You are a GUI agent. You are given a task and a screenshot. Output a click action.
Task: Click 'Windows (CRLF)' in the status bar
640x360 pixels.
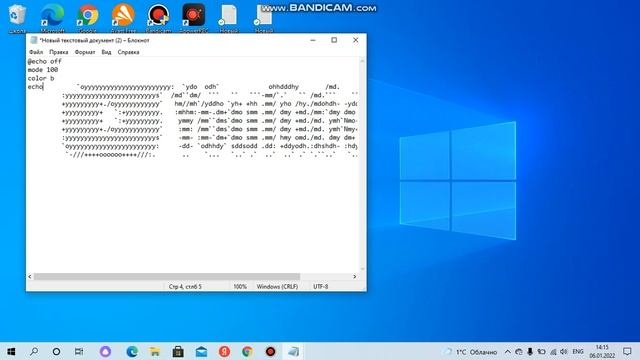click(x=277, y=287)
